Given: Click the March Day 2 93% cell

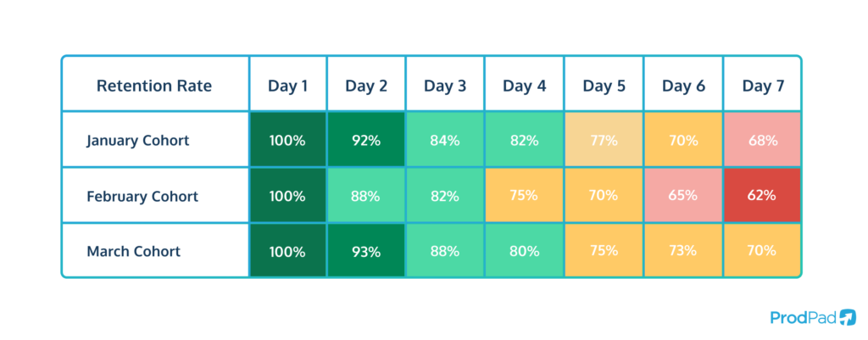Looking at the screenshot, I should (x=366, y=251).
